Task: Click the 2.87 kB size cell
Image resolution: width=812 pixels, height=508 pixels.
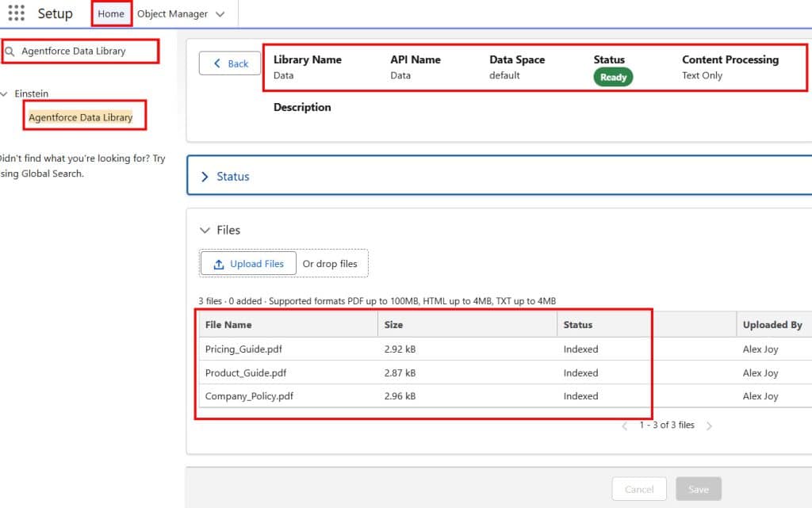Action: pyautogui.click(x=400, y=373)
